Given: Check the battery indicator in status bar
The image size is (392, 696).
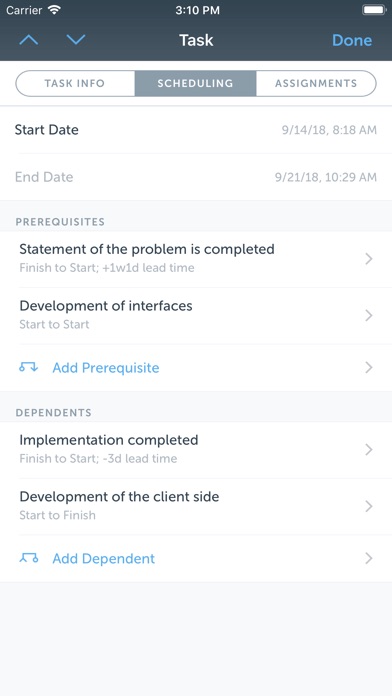Looking at the screenshot, I should click(x=374, y=10).
